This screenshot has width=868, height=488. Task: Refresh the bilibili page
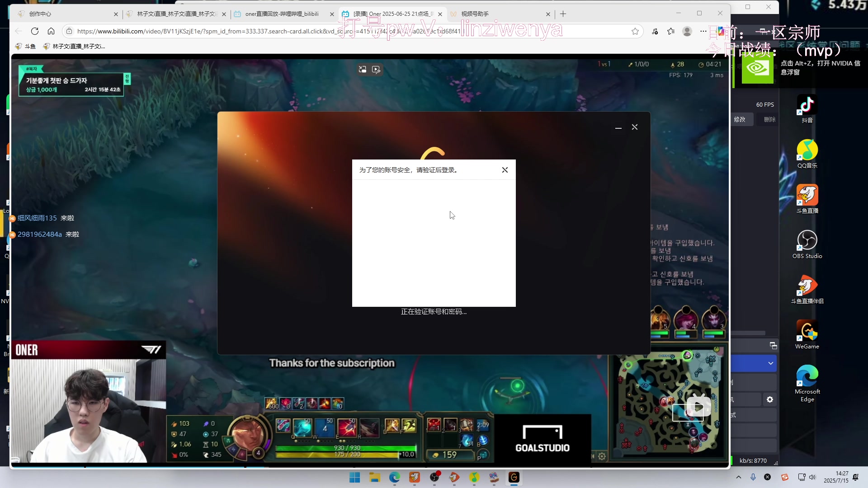point(35,31)
